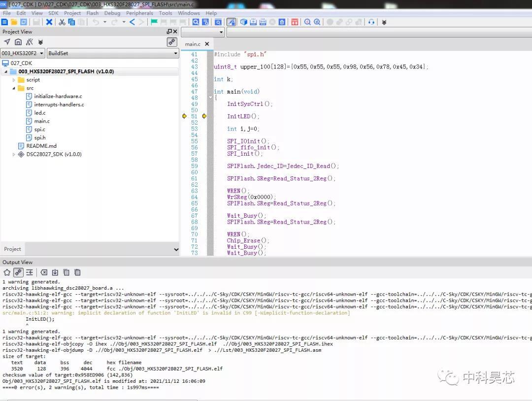Click the blue Navigate Back arrow

(133, 22)
